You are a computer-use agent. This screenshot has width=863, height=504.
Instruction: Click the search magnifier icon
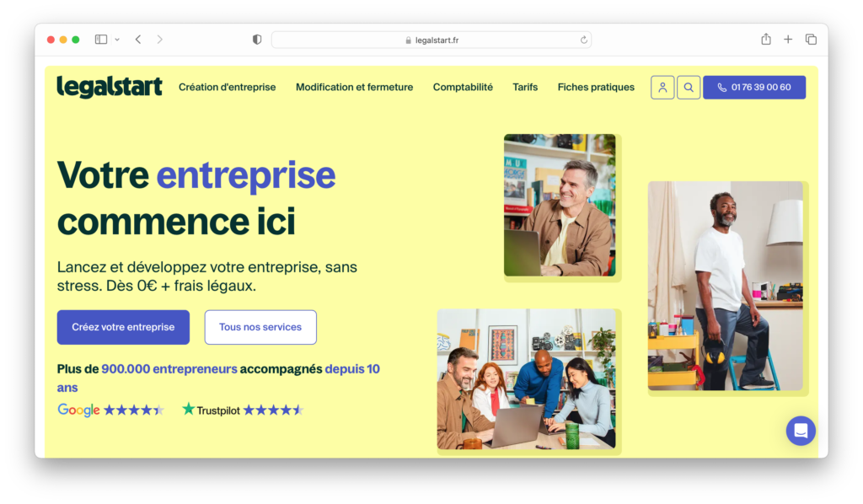click(689, 87)
